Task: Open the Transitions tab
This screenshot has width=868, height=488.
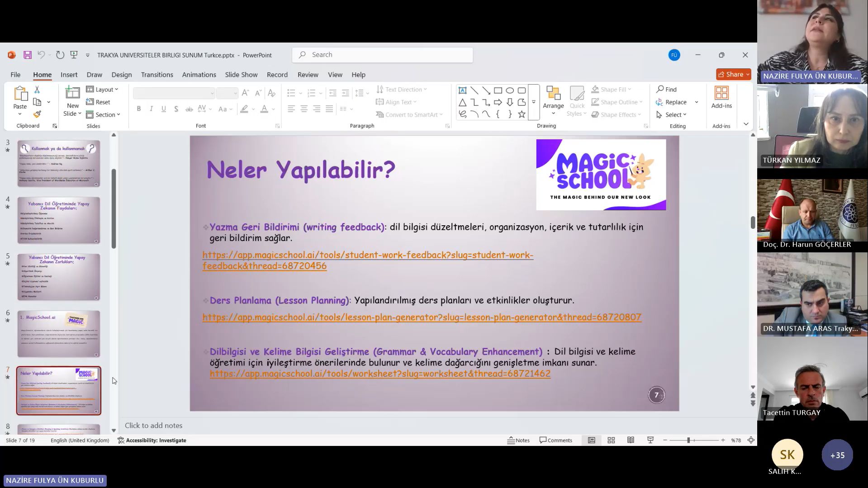Action: [x=157, y=75]
